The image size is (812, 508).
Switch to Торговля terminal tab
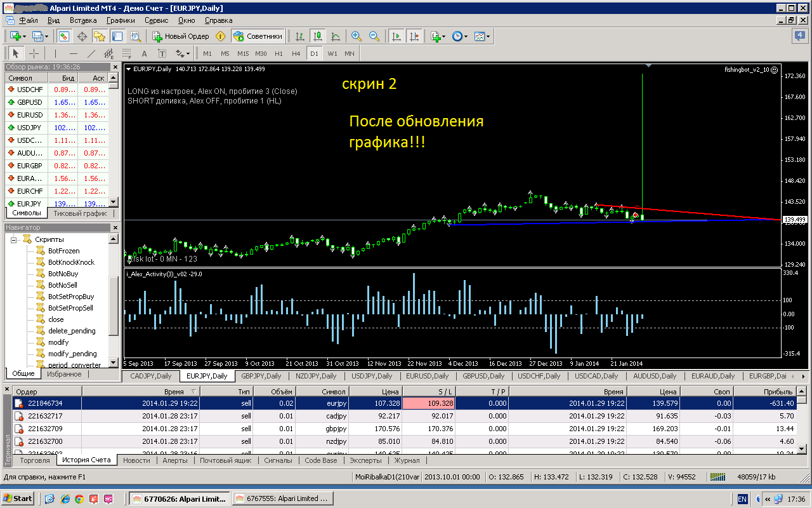(x=35, y=460)
